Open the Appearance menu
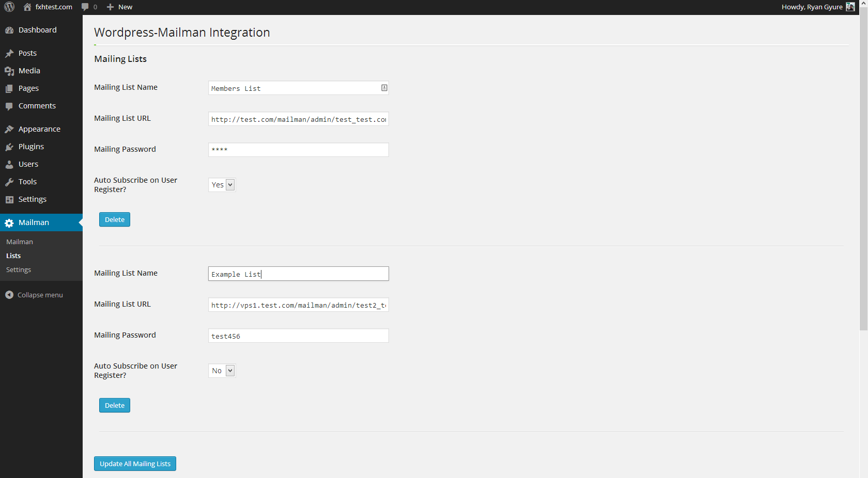The width and height of the screenshot is (868, 478). tap(41, 129)
